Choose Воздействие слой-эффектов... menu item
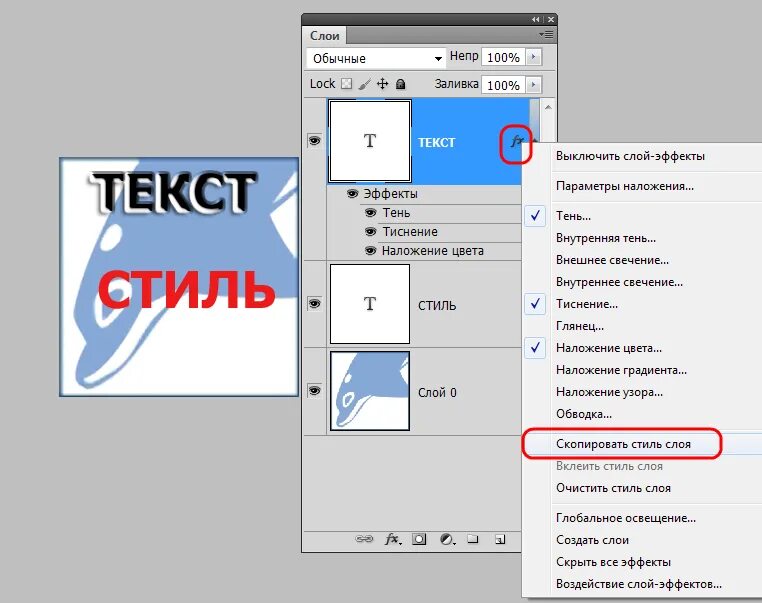Image resolution: width=762 pixels, height=603 pixels. click(x=639, y=584)
